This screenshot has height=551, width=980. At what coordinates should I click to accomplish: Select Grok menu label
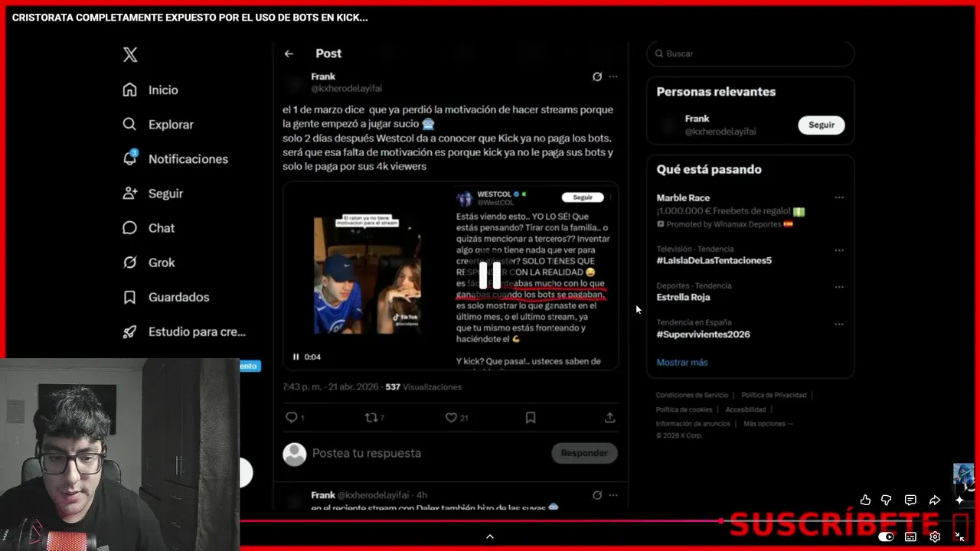(162, 262)
